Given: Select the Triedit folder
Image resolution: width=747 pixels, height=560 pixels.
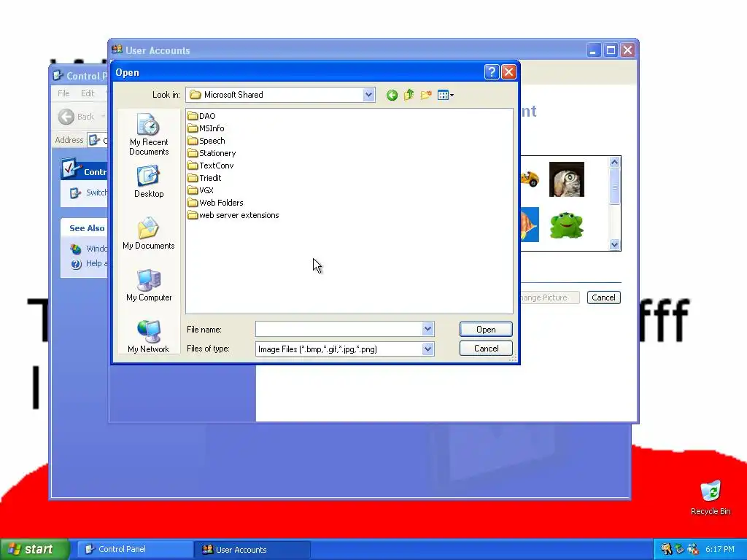Looking at the screenshot, I should (204, 178).
